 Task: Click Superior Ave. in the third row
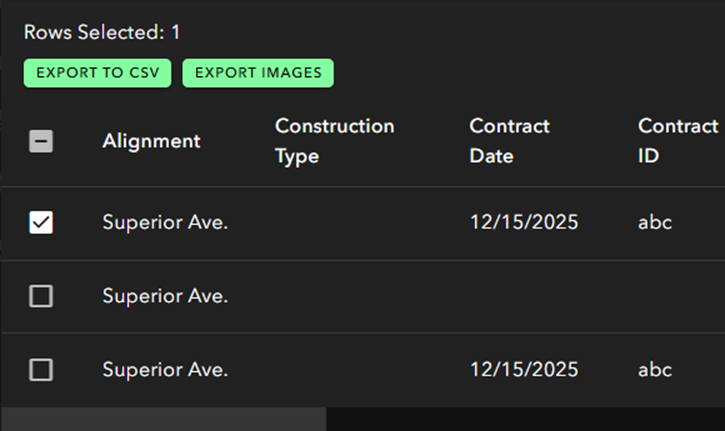[165, 370]
